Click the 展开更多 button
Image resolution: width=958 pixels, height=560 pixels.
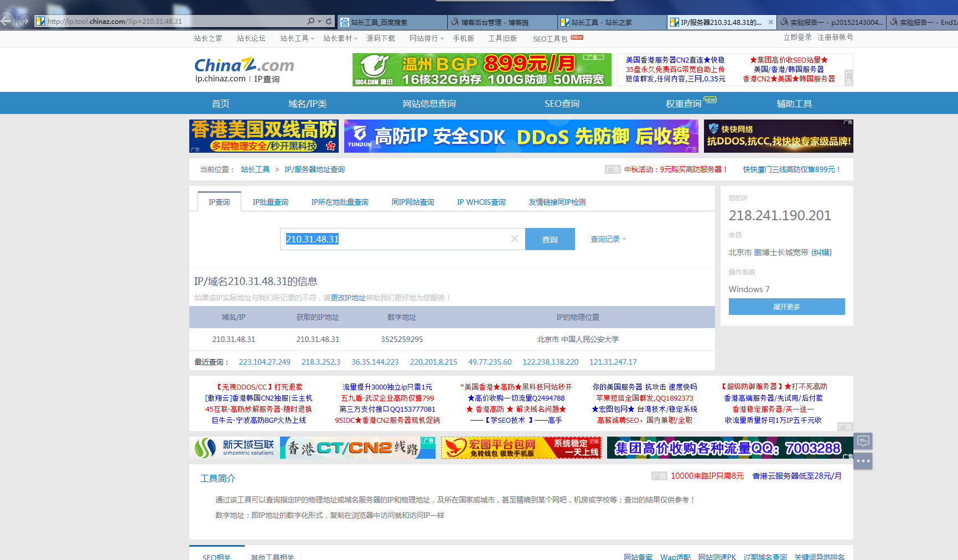pos(786,307)
